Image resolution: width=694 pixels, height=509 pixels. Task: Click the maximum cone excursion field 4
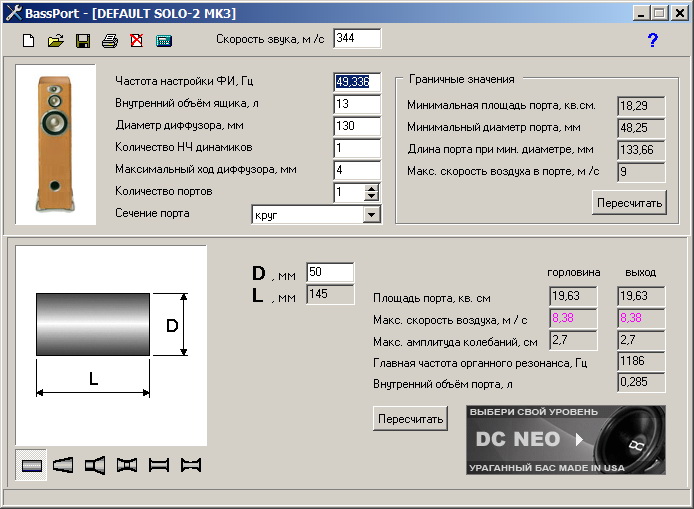(357, 170)
